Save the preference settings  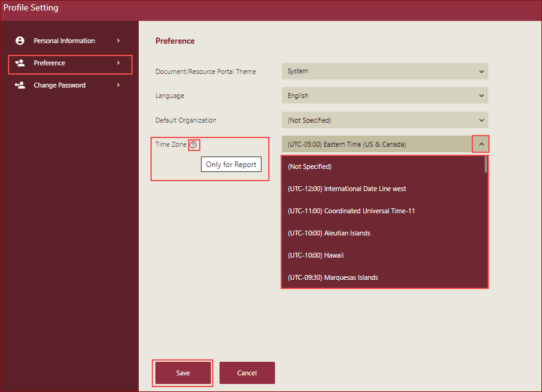tap(183, 373)
